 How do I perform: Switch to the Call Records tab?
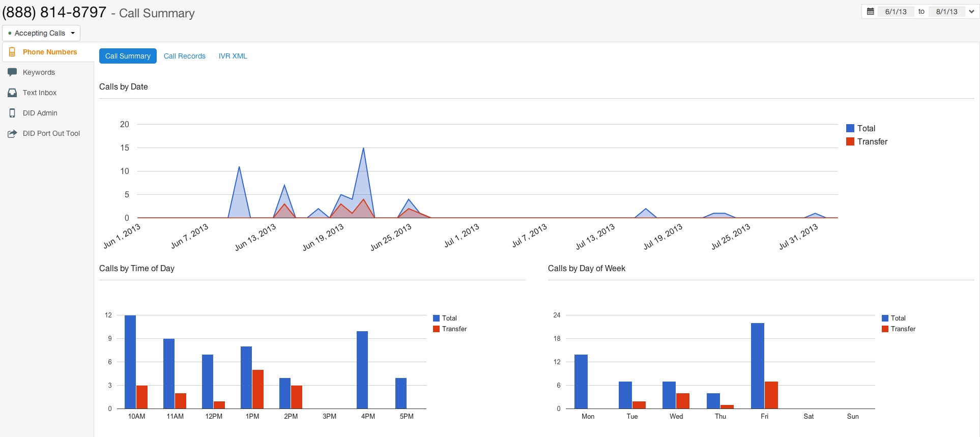tap(184, 56)
